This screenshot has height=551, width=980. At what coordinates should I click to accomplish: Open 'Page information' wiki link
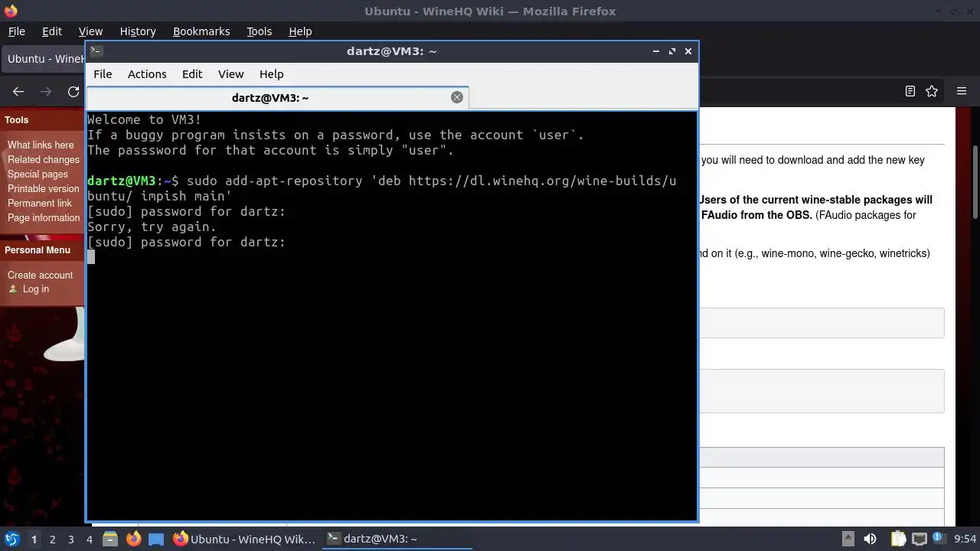click(x=44, y=217)
